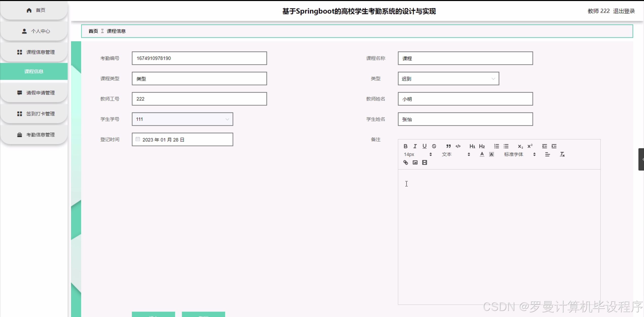Insert a code block
The width and height of the screenshot is (644, 317).
(x=458, y=146)
